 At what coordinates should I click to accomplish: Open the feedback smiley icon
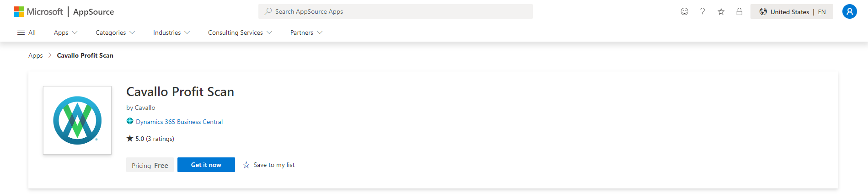[x=684, y=11]
